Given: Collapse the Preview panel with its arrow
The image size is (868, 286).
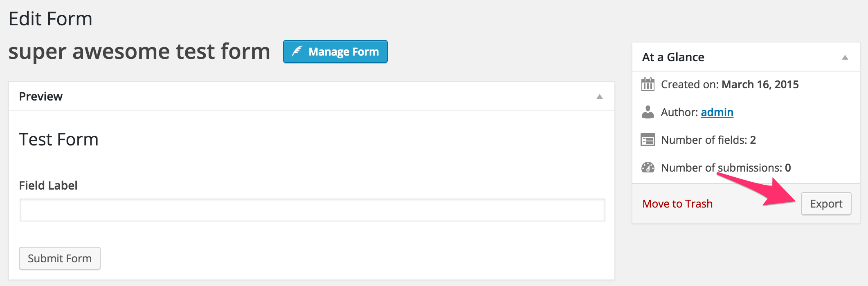Looking at the screenshot, I should pos(600,96).
